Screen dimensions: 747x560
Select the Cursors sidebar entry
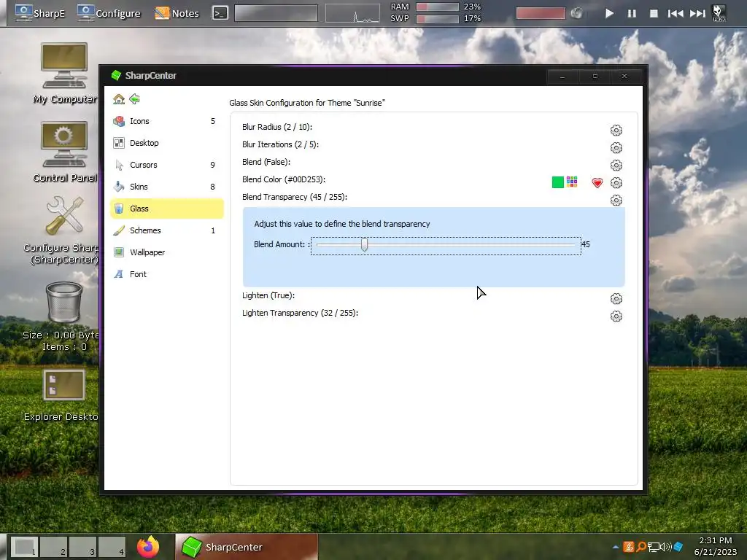(x=167, y=165)
